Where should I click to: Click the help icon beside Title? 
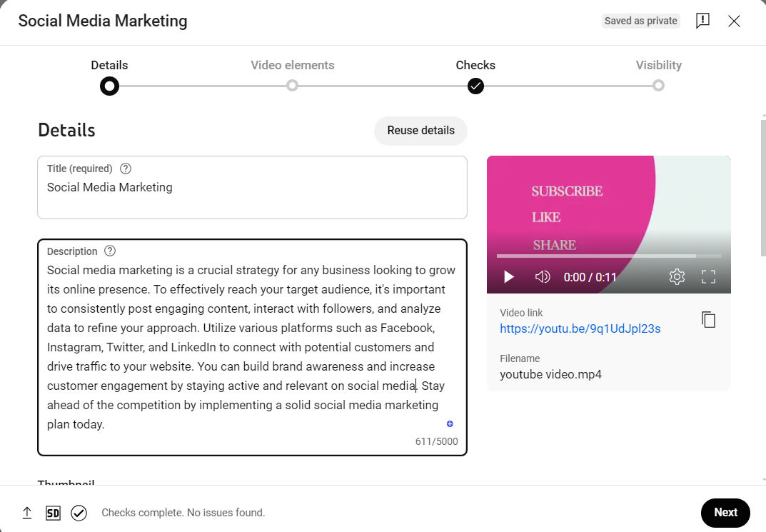pyautogui.click(x=126, y=169)
